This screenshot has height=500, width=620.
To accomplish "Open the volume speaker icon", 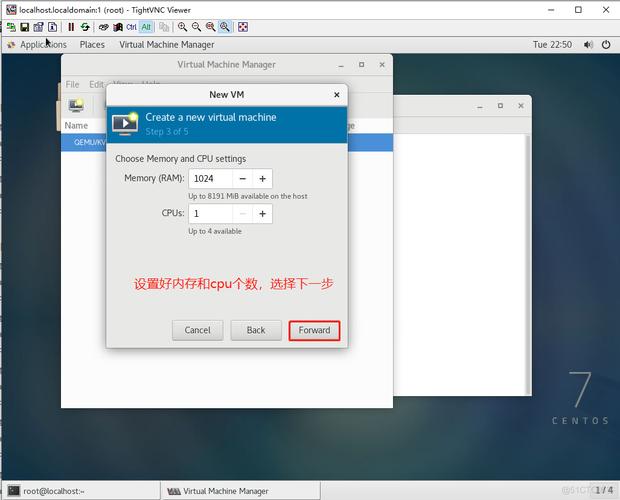I will coord(588,45).
